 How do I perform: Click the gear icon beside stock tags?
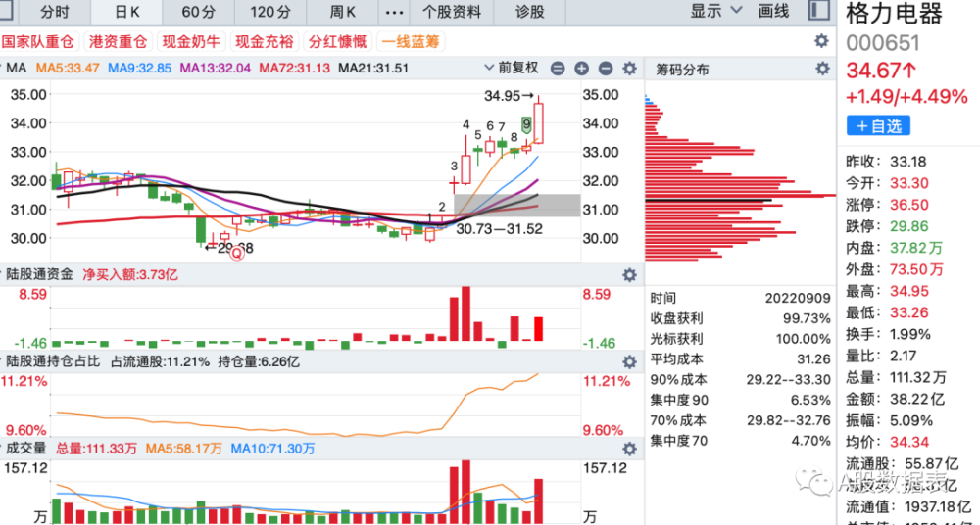821,41
